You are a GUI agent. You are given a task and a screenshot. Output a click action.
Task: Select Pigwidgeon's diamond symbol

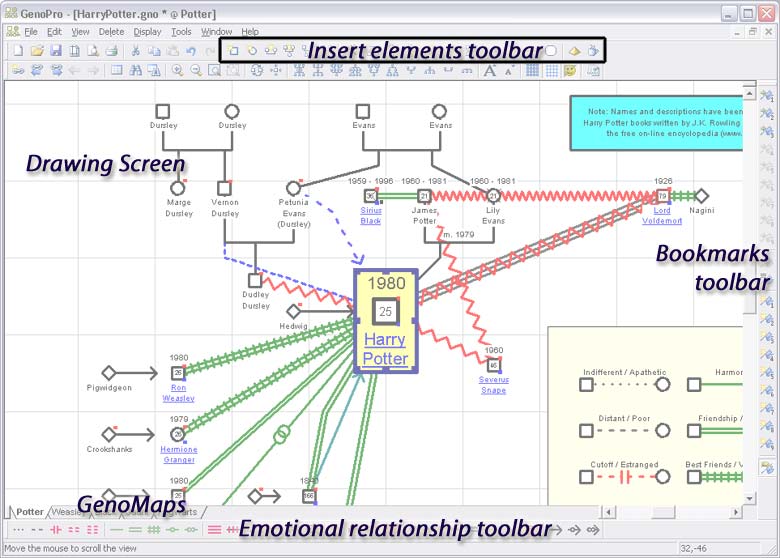(x=109, y=372)
